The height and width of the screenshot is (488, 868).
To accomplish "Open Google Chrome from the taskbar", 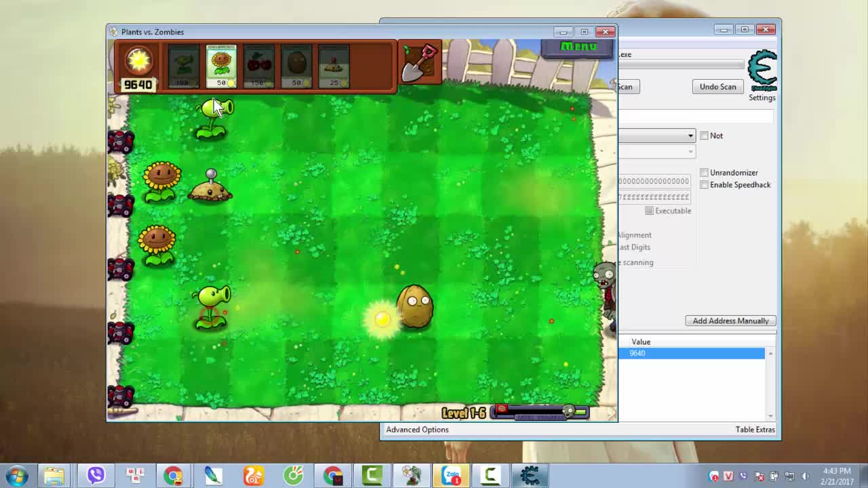I will [173, 475].
